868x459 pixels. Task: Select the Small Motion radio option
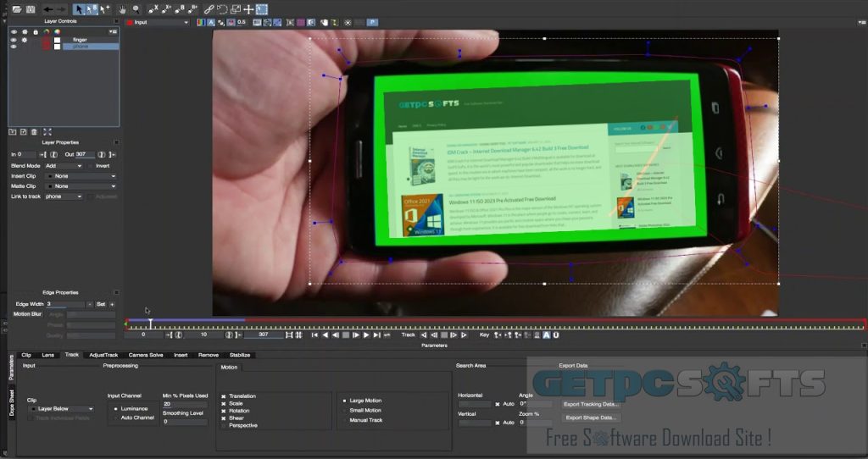[x=344, y=411]
